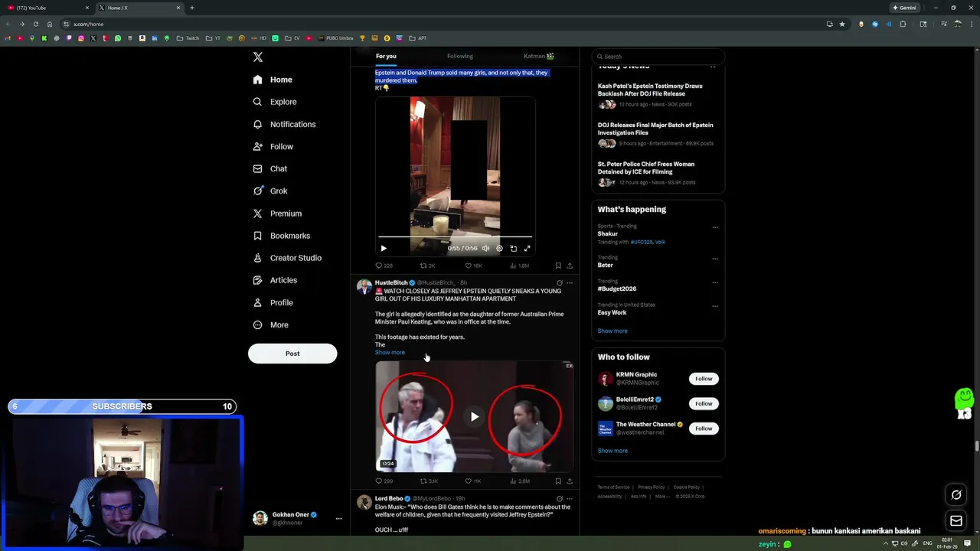Open more options for #Budget2026 trend
The height and width of the screenshot is (551, 980).
pos(715,282)
